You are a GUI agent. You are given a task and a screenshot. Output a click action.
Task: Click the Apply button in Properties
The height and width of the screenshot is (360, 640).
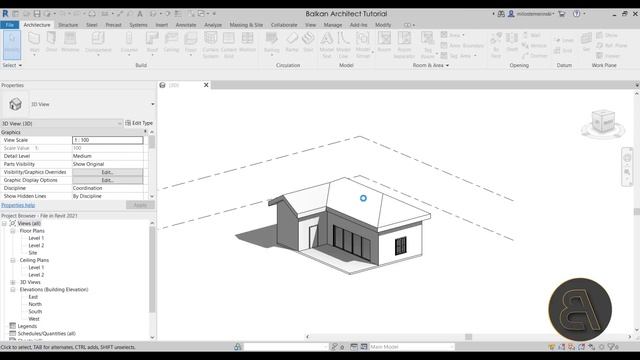[140, 205]
